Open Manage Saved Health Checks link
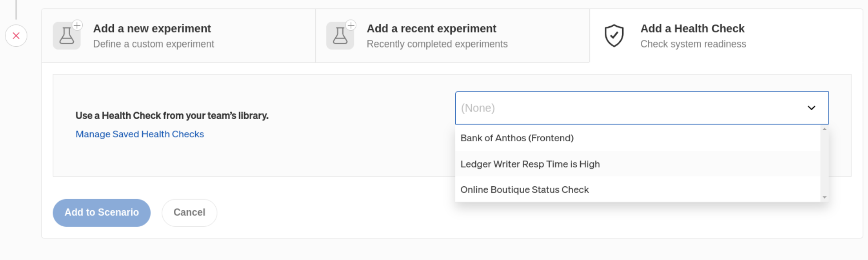 140,134
